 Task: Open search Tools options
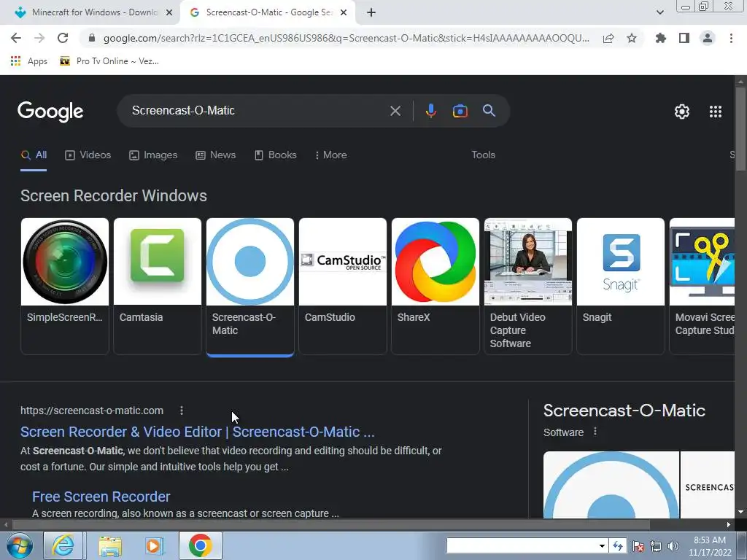[483, 155]
